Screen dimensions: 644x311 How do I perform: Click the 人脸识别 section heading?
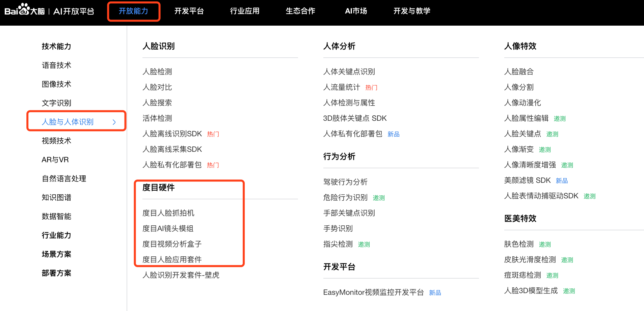158,46
